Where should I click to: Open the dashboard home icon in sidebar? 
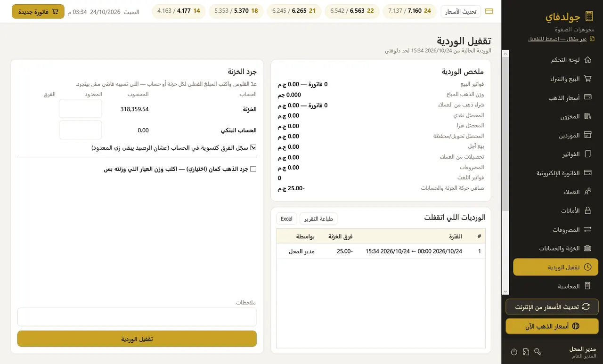[x=587, y=60]
